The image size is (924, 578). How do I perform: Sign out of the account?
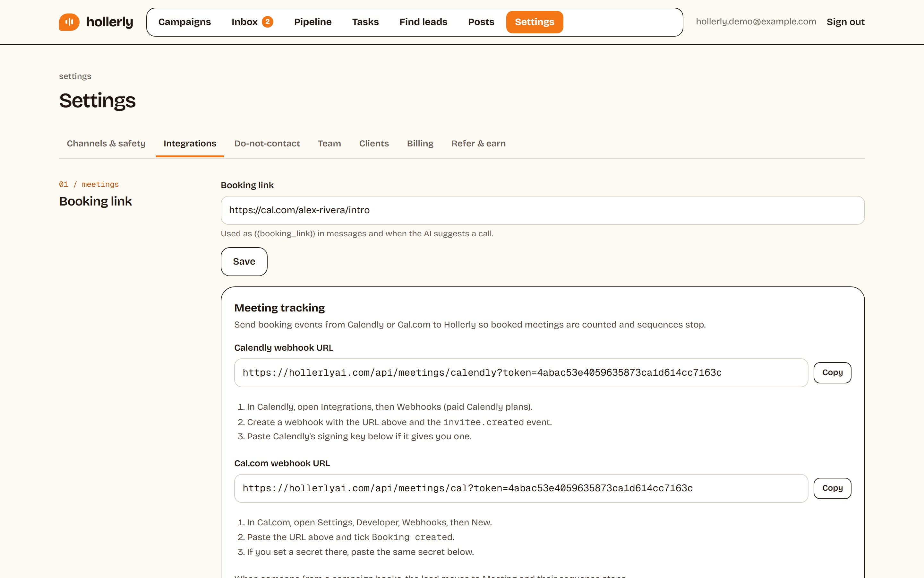click(845, 22)
